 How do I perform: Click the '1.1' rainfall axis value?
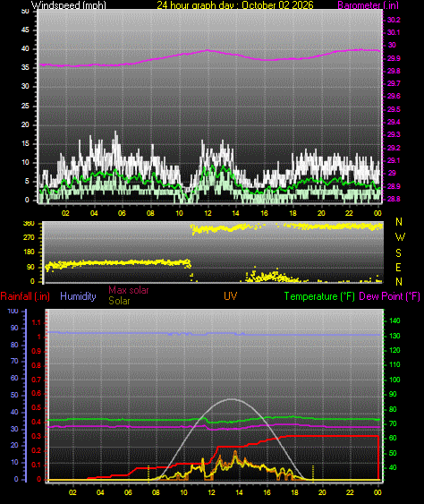37,322
